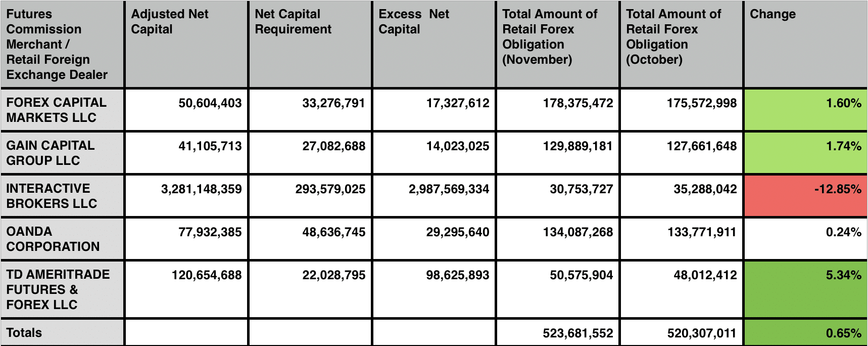Click the 3,281,148,359 adjusted net capital value
Screen dimensions: 868x346
201,189
